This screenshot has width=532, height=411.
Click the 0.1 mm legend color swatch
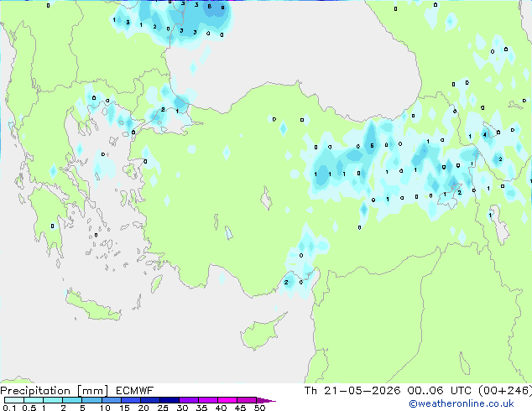point(14,400)
